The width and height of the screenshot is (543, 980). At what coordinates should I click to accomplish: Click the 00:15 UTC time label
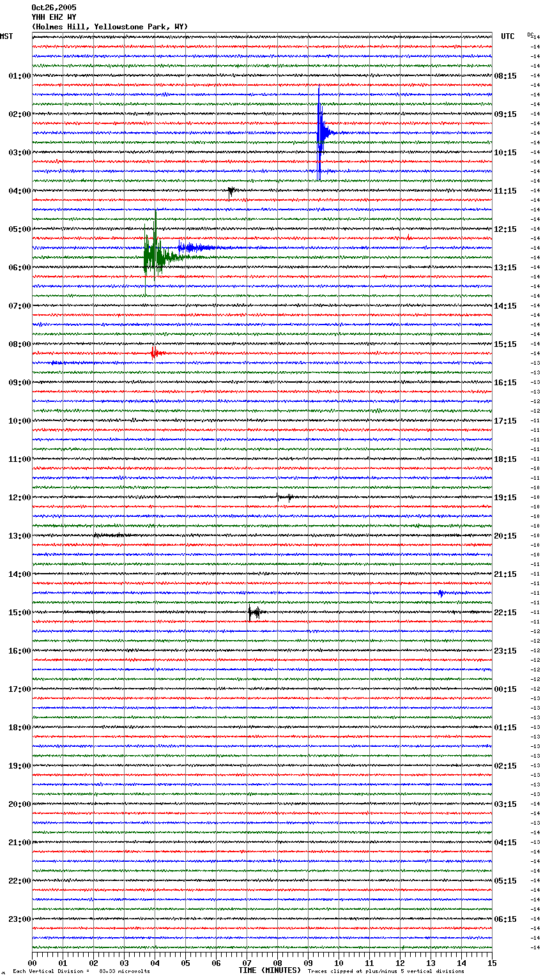tap(505, 689)
